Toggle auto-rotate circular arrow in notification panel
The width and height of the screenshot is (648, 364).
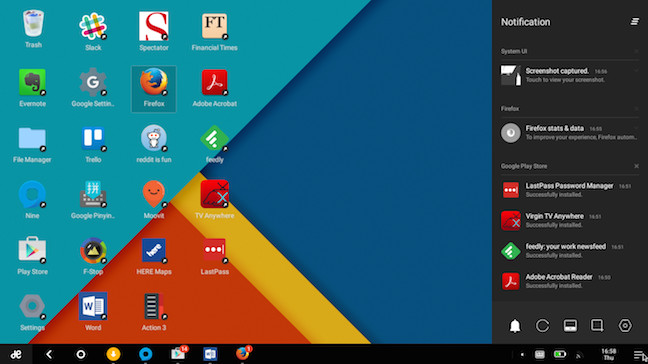pyautogui.click(x=542, y=326)
